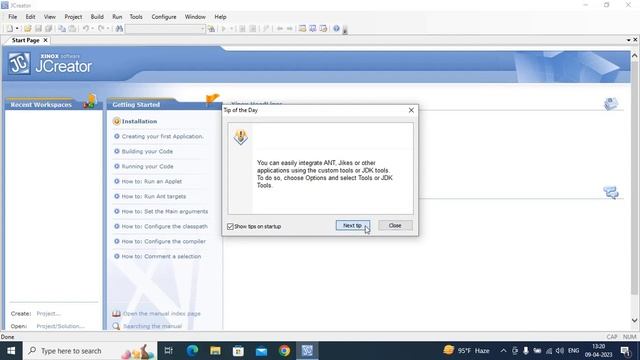Open the Redo history dropdown arrow
The width and height of the screenshot is (640, 360).
point(108,29)
